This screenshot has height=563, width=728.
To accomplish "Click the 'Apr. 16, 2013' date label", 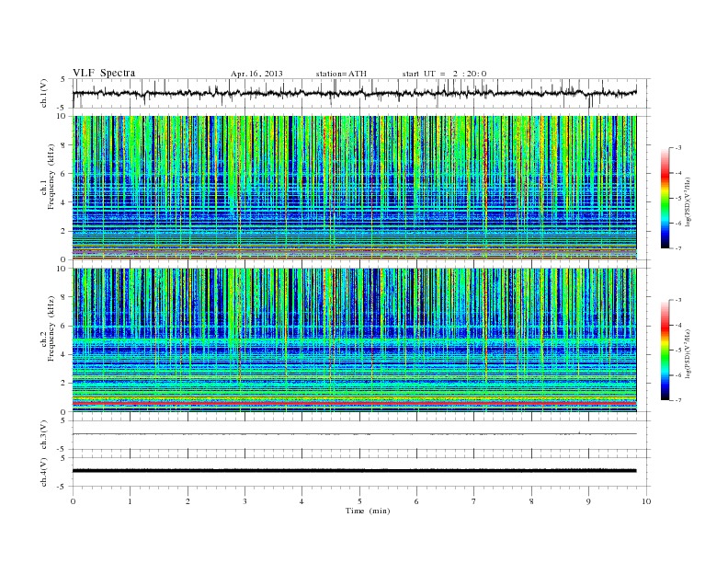I will tap(256, 74).
